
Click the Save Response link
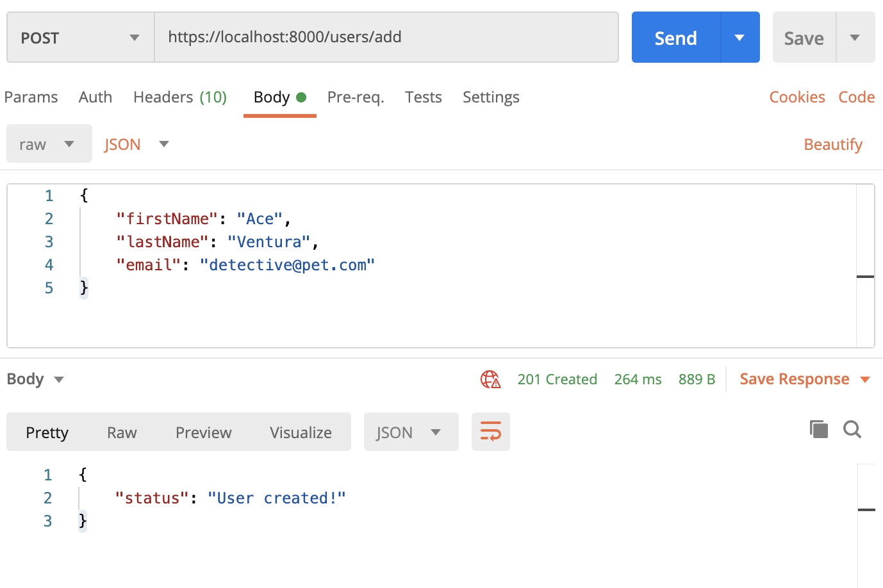click(x=795, y=379)
